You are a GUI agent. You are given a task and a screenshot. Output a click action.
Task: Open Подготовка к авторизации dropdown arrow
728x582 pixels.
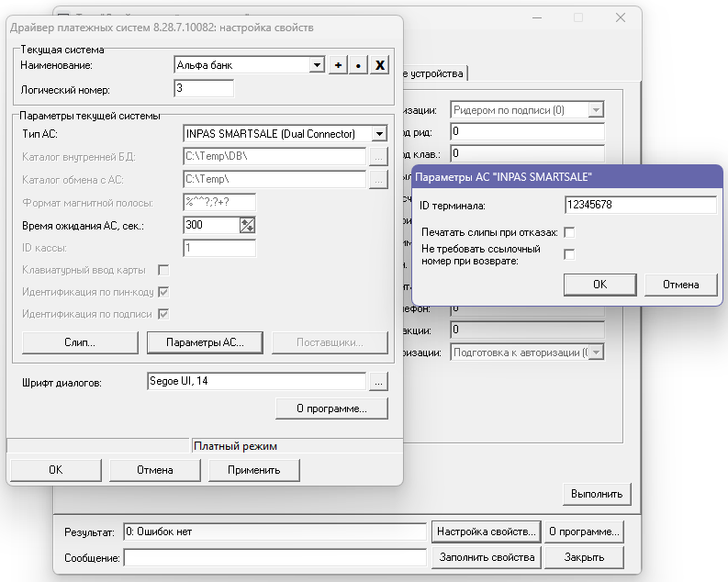point(596,353)
